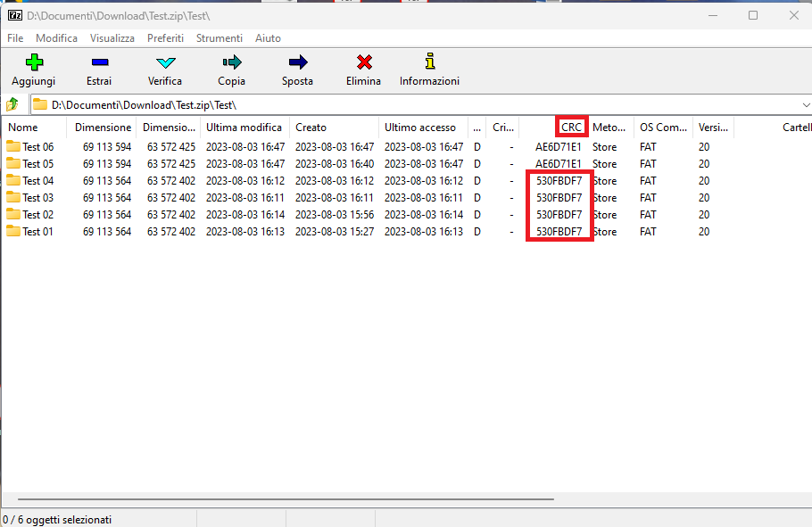Screen dimensions: 812x527
Task: Click the Sposta blue arrow icon
Action: tap(298, 62)
